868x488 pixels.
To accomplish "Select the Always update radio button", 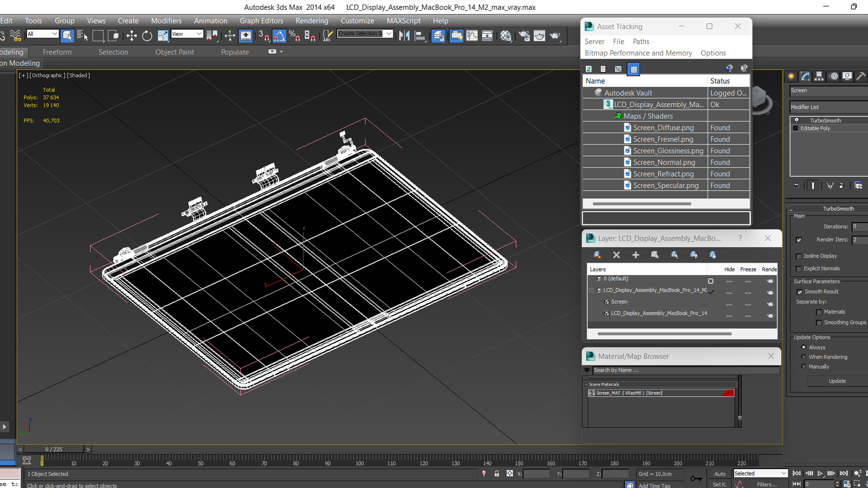I will coord(803,347).
